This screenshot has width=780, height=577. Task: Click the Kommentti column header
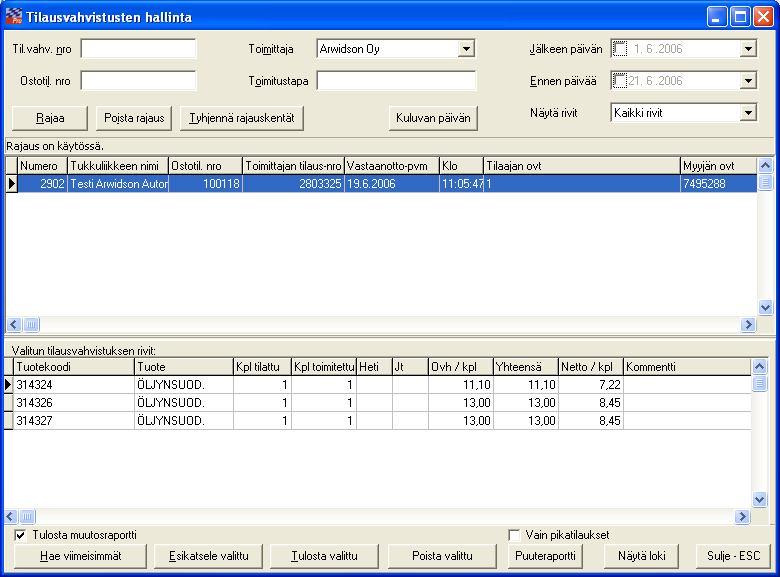point(687,367)
